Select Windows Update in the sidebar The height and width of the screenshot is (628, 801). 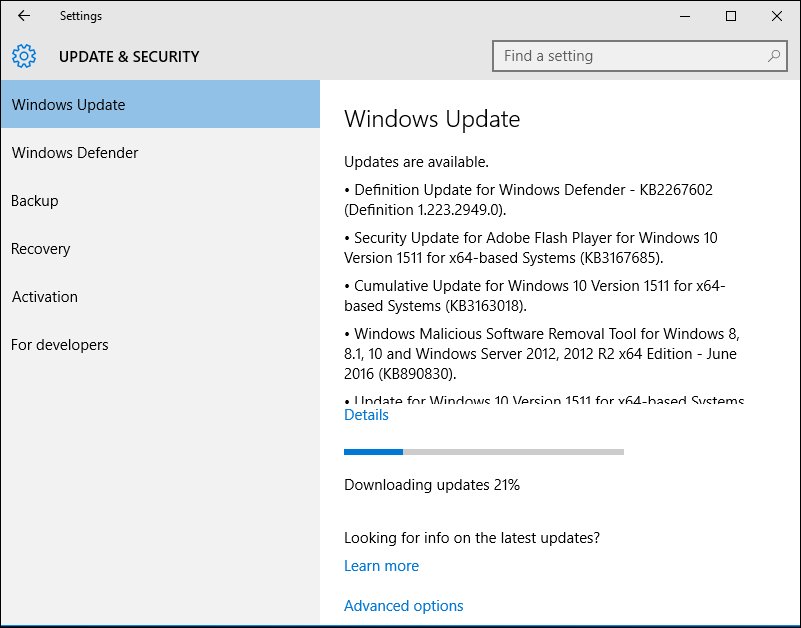coord(160,104)
